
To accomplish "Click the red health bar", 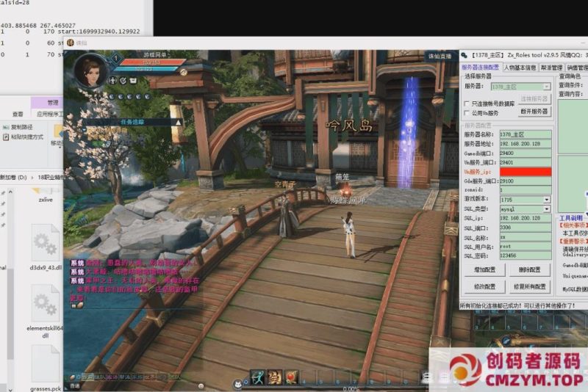I will tap(152, 62).
